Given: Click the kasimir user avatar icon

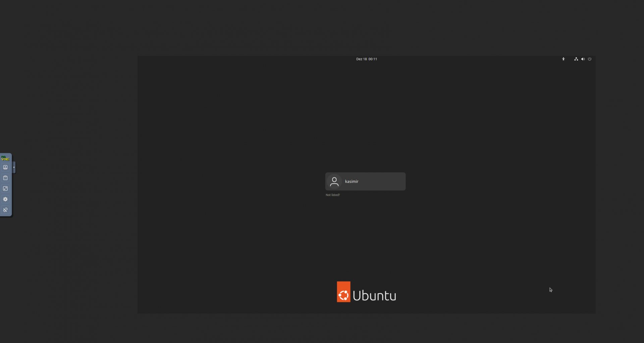Looking at the screenshot, I should (334, 181).
